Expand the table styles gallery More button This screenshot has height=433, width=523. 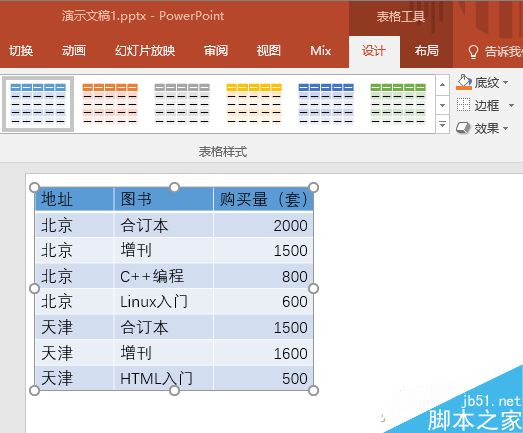(442, 125)
